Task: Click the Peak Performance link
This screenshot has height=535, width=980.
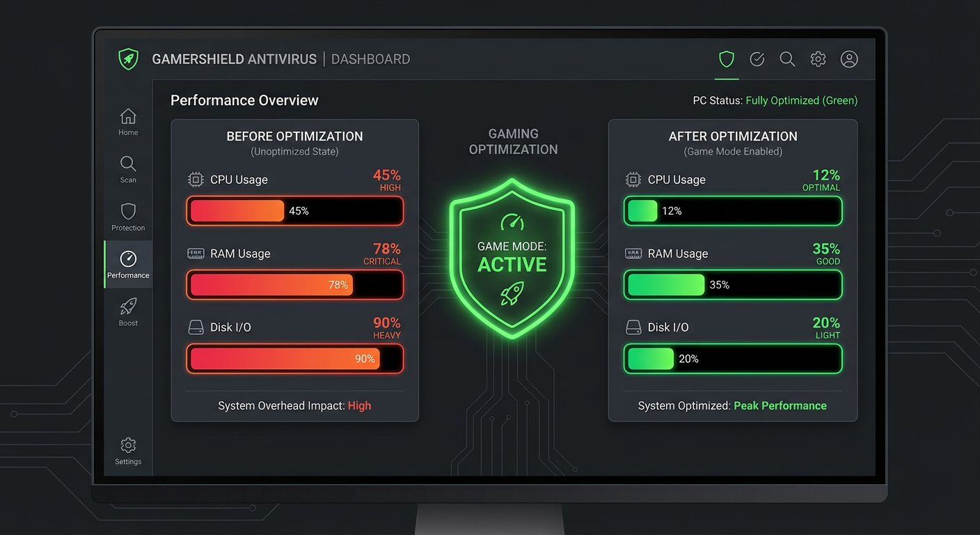Action: click(x=780, y=405)
